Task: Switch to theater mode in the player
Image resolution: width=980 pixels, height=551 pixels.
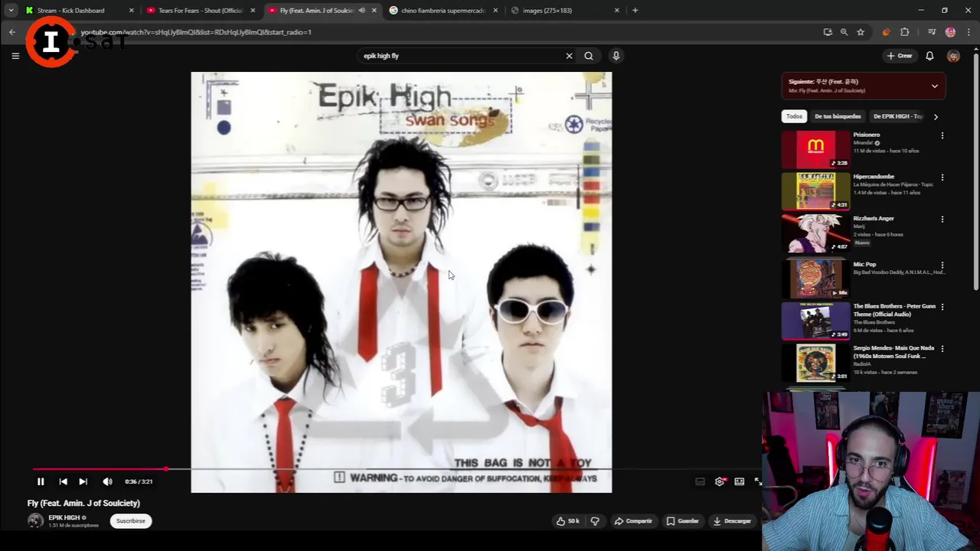Action: 740,481
